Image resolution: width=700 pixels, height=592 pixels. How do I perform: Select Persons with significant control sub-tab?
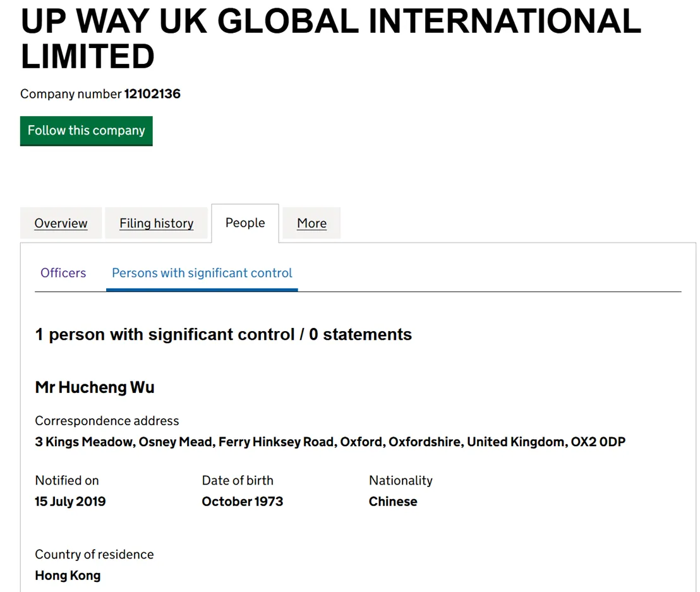pos(202,273)
